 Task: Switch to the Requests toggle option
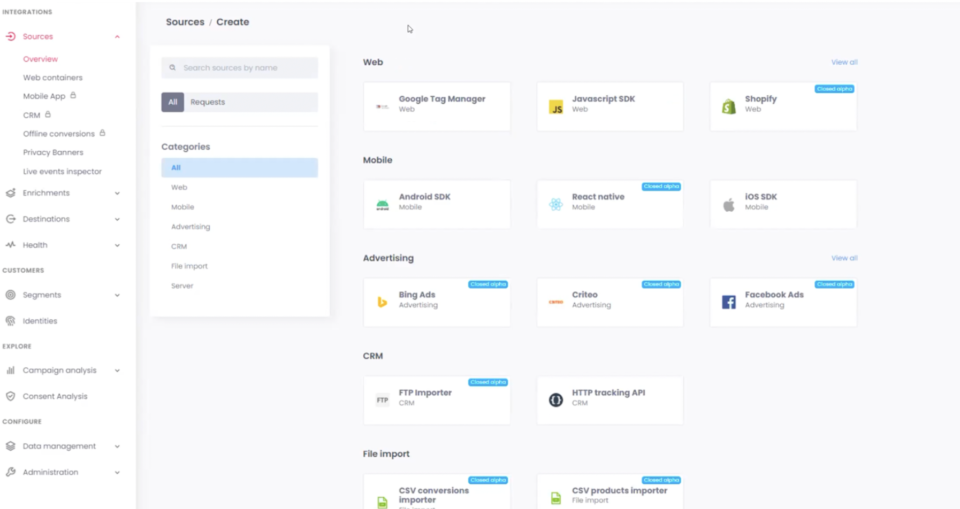point(208,102)
